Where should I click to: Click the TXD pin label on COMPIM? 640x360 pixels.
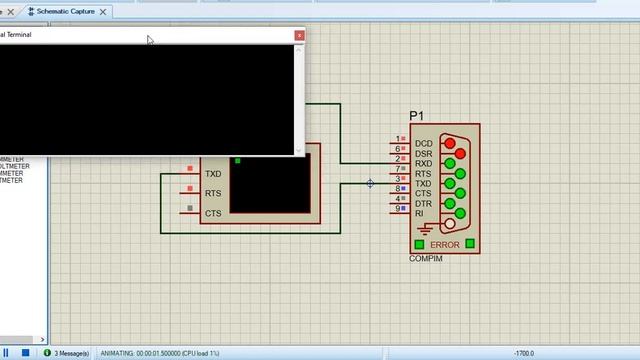pos(423,184)
